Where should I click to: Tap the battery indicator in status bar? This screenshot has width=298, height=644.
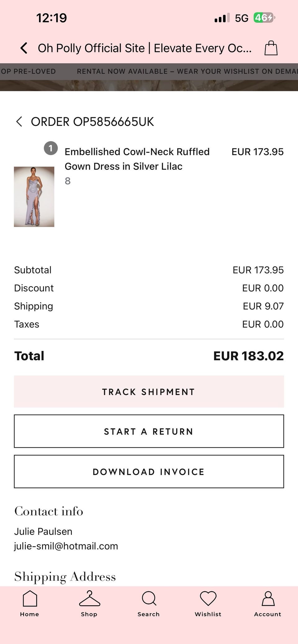point(264,18)
